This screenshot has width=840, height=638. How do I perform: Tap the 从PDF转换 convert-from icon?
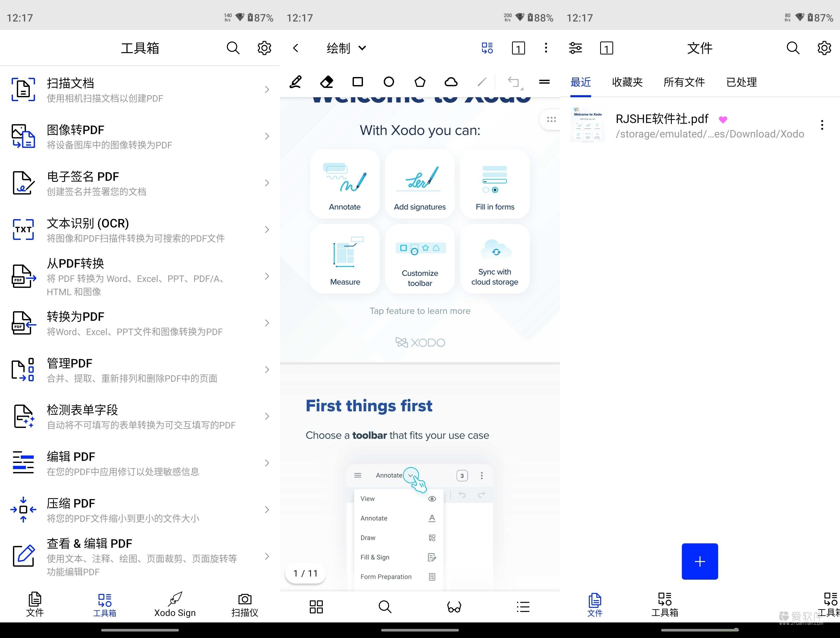(x=24, y=276)
